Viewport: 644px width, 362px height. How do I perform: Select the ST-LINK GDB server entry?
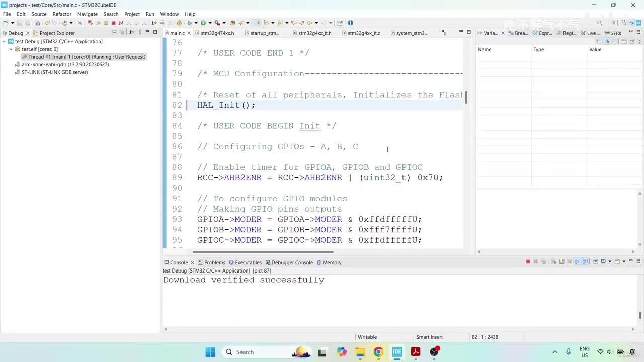[x=51, y=72]
